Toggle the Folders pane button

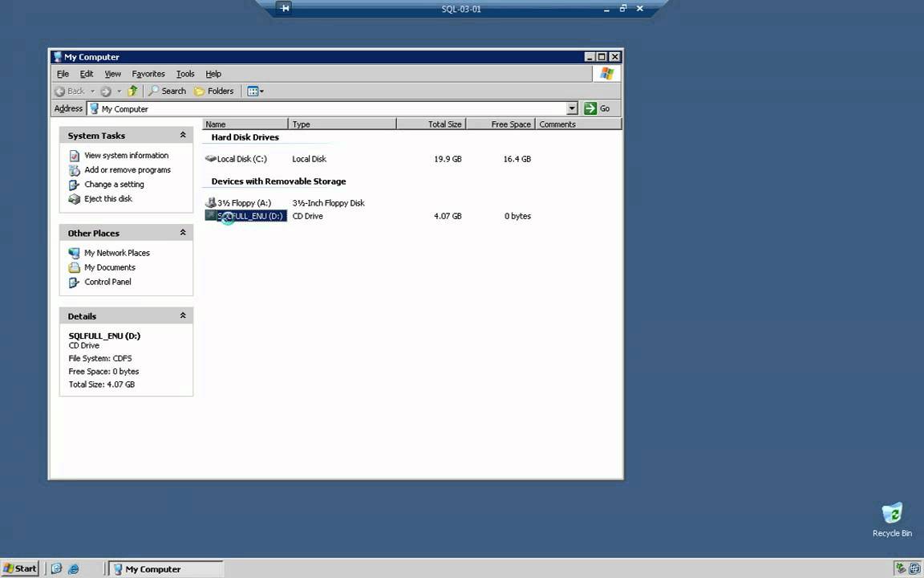pos(214,91)
